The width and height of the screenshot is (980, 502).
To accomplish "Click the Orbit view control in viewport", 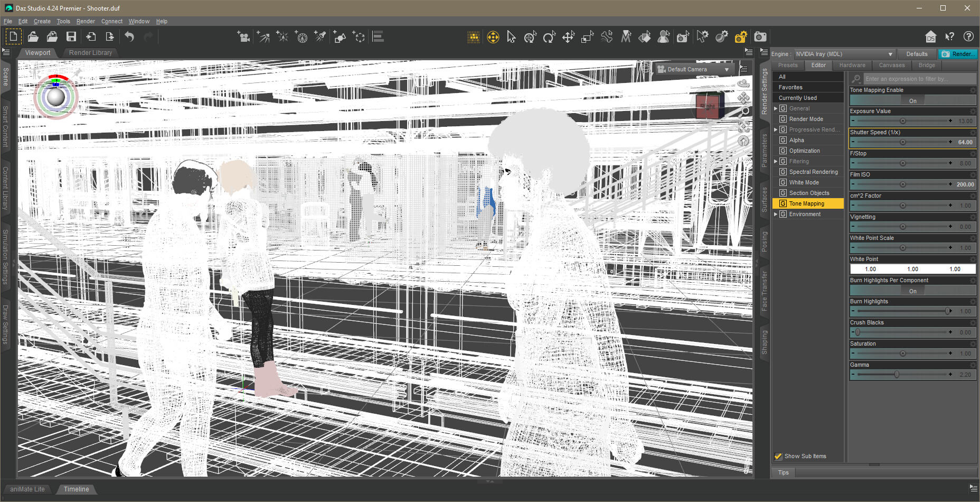I will click(743, 83).
